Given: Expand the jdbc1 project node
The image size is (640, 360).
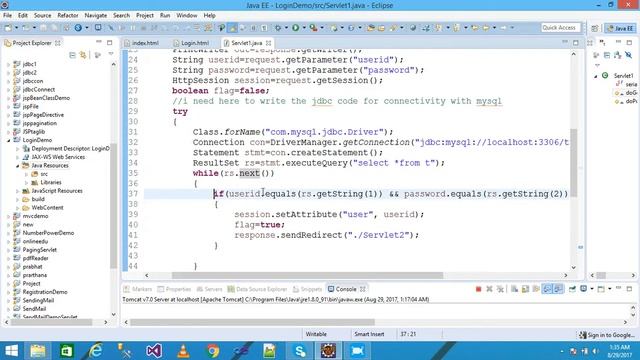Looking at the screenshot, I should [x=9, y=64].
